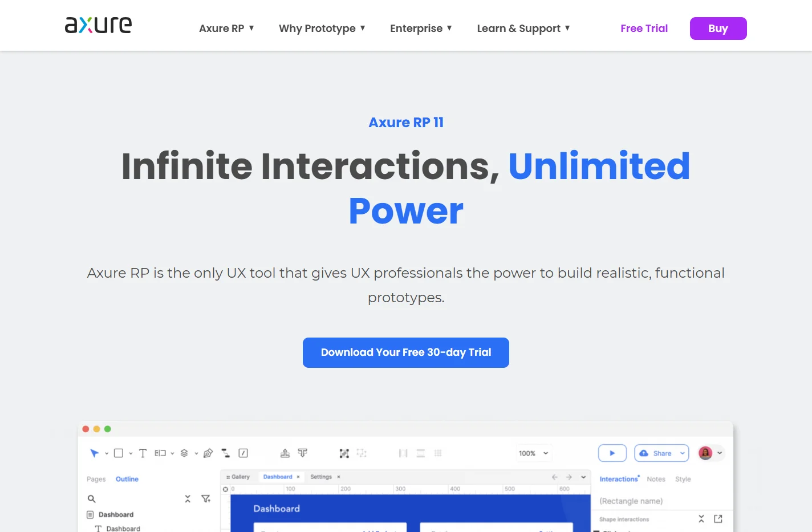
Task: Select the form field widget tool
Action: (160, 453)
